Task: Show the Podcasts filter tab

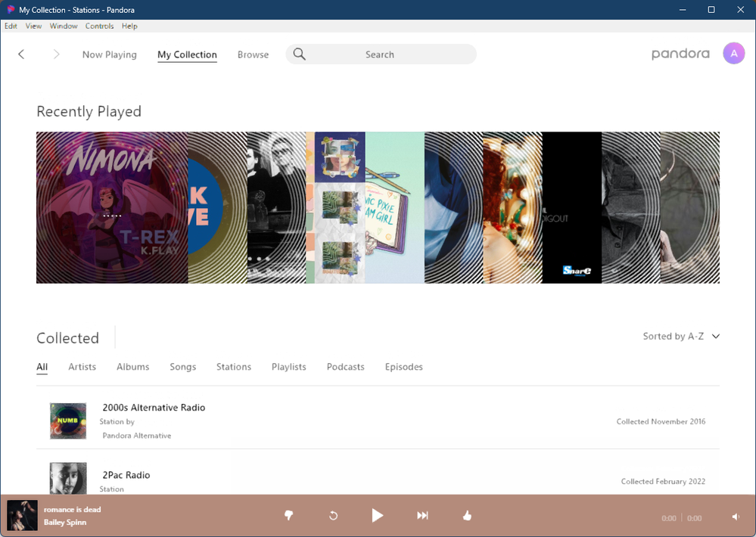Action: point(345,367)
